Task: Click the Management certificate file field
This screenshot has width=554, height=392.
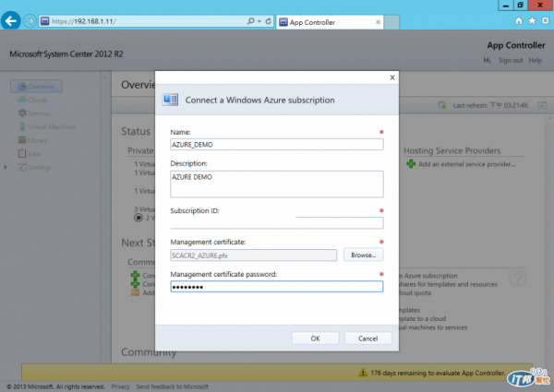Action: coord(253,255)
